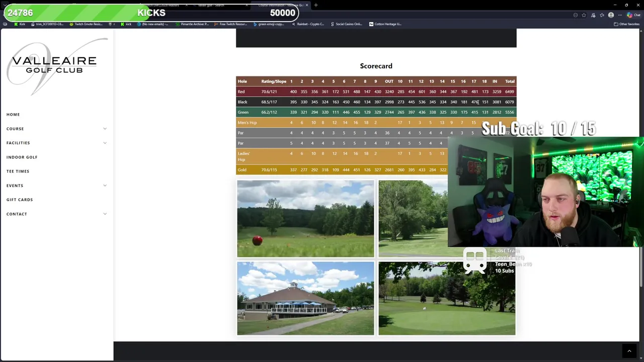This screenshot has height=362, width=644.
Task: Open the Social Casino Online bookmark
Action: [347, 24]
